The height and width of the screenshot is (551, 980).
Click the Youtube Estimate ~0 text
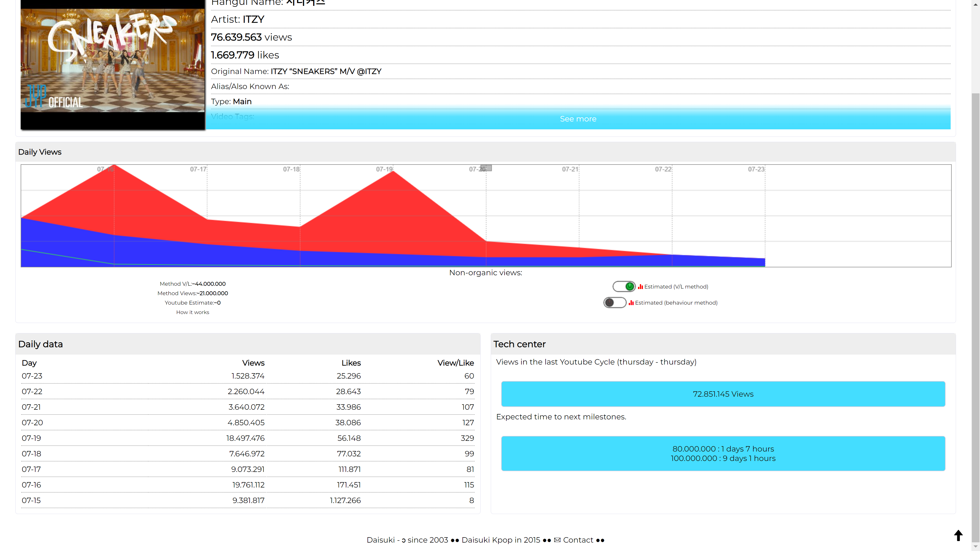(192, 303)
